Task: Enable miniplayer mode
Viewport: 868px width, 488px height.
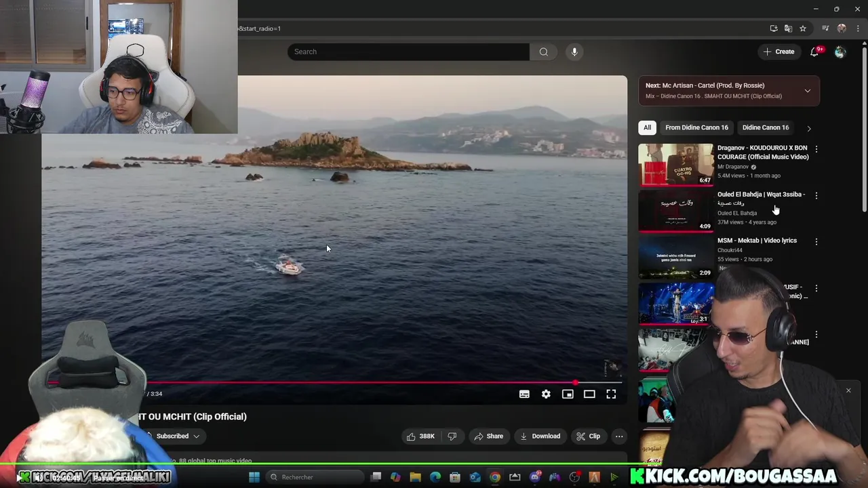Action: 568,394
